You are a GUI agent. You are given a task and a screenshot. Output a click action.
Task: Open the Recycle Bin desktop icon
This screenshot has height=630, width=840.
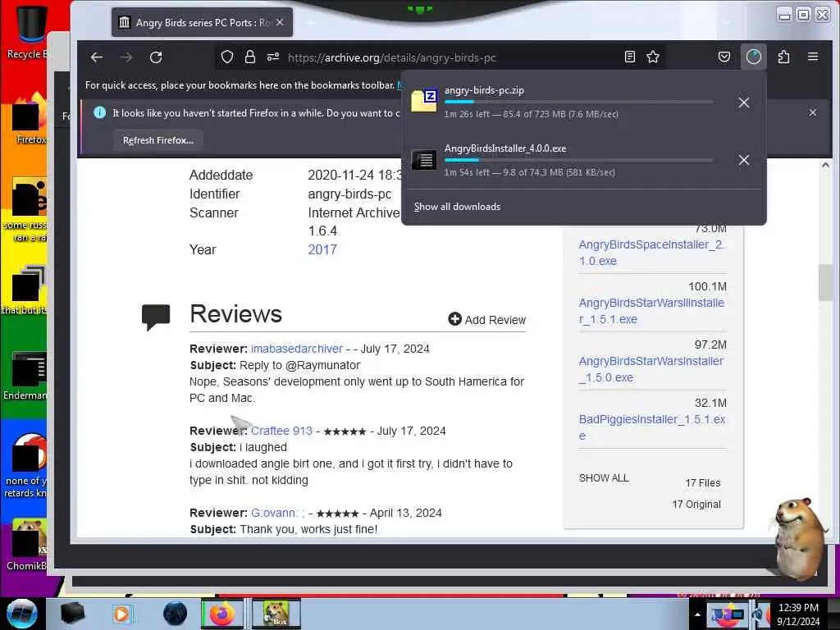[27, 31]
